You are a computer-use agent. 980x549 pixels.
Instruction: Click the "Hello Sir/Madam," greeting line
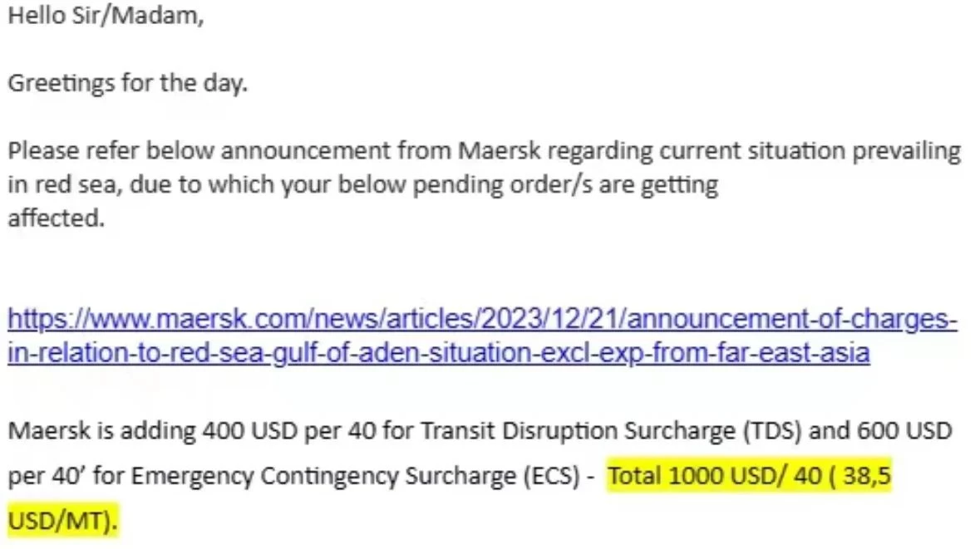(106, 17)
